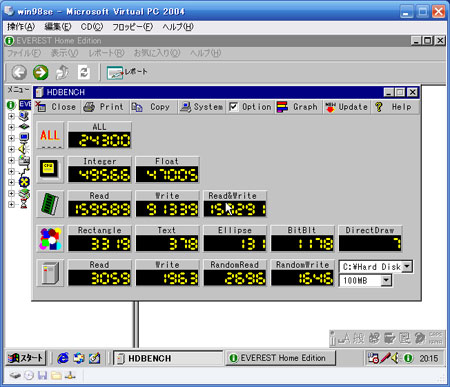Expand the tree node beside the hourglass benchmark icon
The height and width of the screenshot is (387, 450).
coord(11,204)
